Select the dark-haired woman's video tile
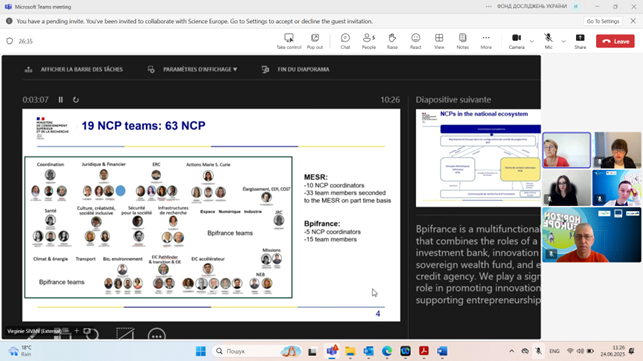The image size is (643, 361). [x=566, y=188]
